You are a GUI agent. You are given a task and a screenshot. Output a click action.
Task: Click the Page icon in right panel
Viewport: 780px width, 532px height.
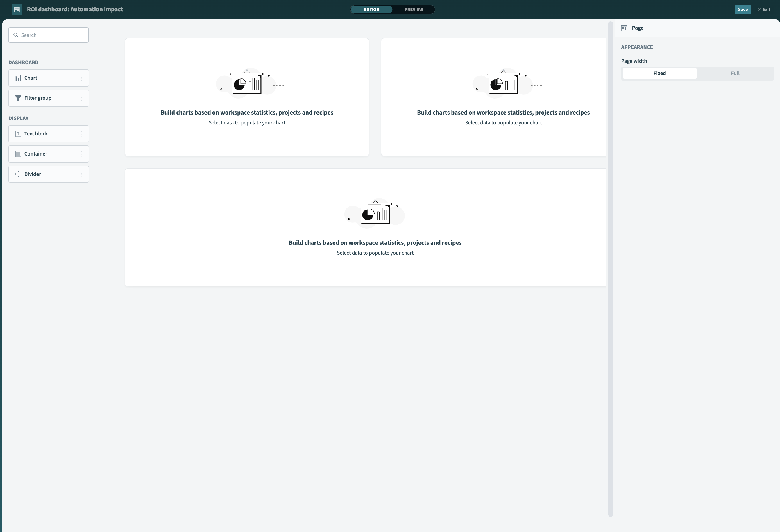click(624, 28)
